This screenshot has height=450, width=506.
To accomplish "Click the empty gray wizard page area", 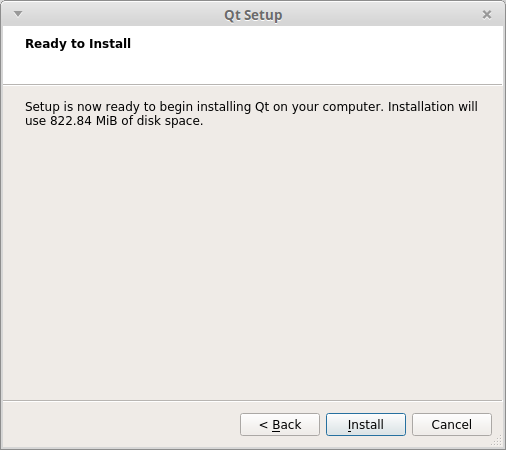I will [x=253, y=263].
